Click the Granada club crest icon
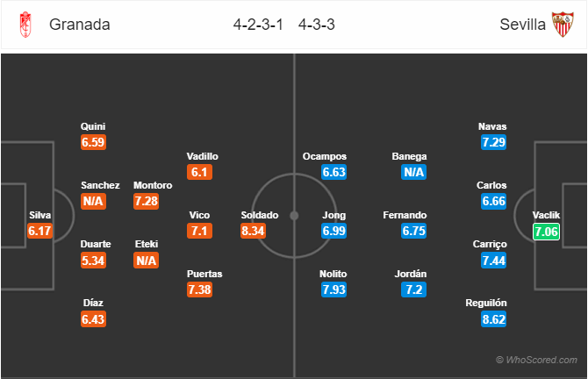The width and height of the screenshot is (588, 379). [25, 25]
